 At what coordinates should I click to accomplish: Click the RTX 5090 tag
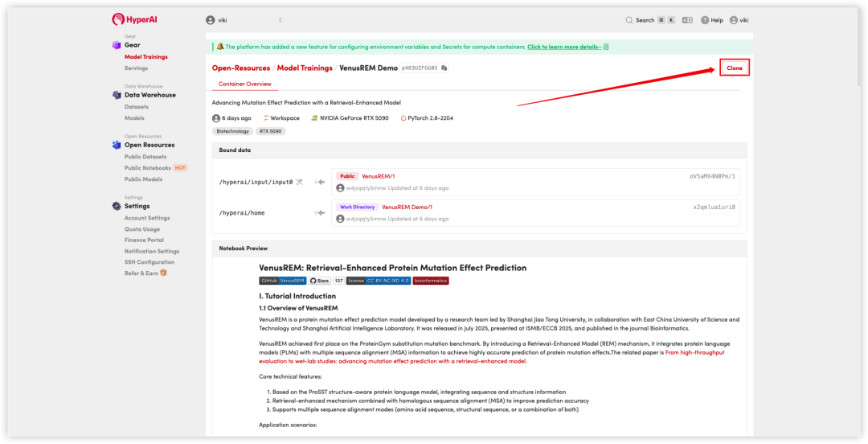(271, 131)
